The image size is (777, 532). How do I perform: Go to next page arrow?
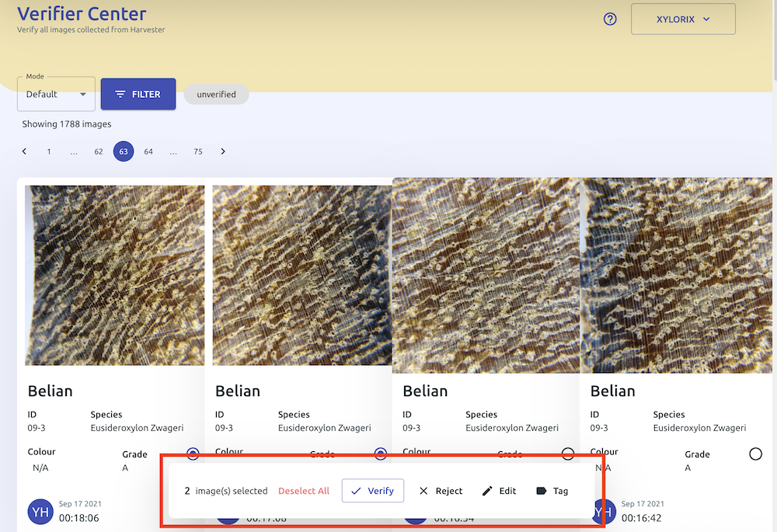click(x=223, y=151)
